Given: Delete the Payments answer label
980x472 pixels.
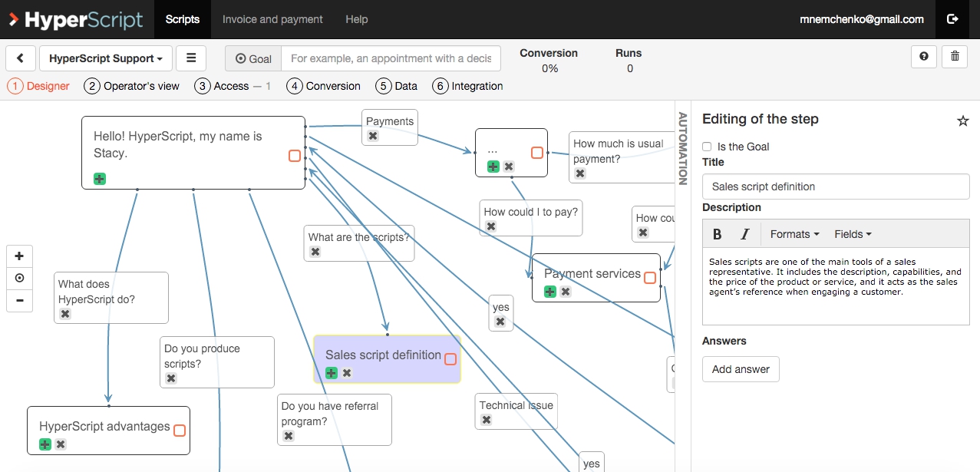Looking at the screenshot, I should tap(373, 136).
